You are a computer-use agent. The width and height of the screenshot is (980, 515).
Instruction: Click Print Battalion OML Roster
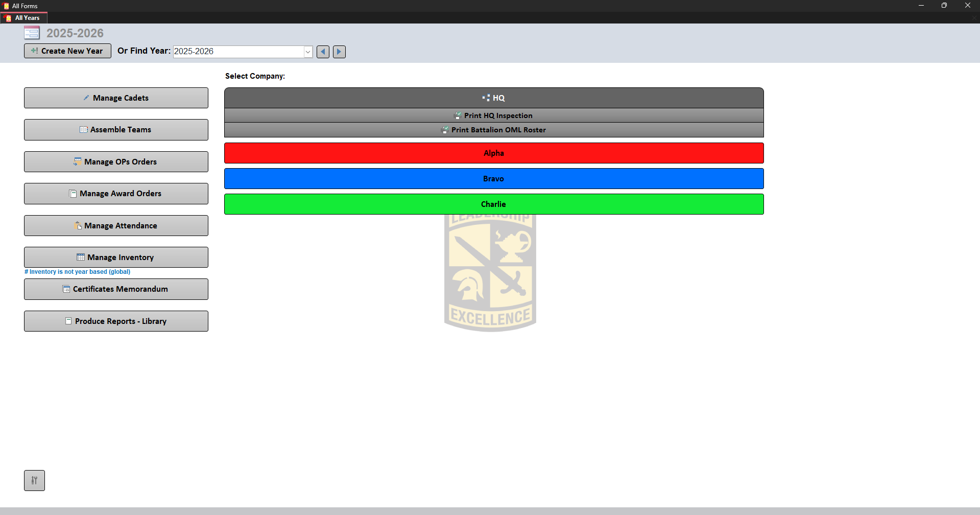[x=494, y=130]
